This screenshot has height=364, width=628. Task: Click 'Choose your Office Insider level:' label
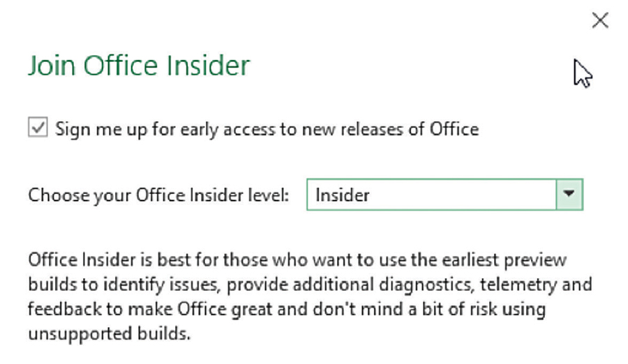[158, 195]
